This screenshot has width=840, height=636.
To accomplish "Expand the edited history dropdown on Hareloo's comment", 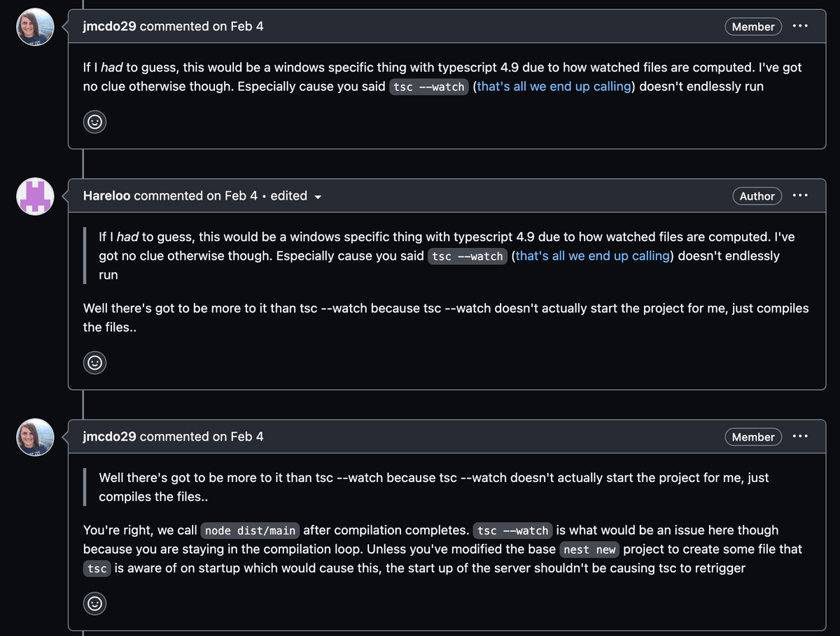I will [x=294, y=196].
